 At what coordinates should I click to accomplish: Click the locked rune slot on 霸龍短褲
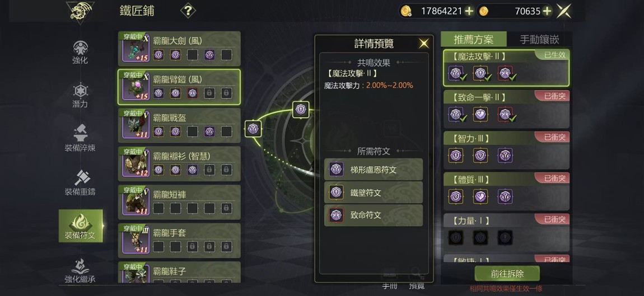(x=226, y=208)
